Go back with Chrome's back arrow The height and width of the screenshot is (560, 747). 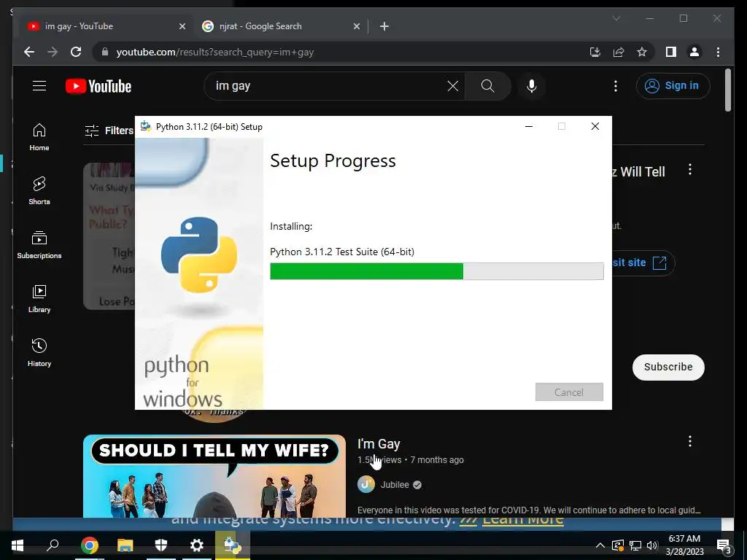tap(29, 52)
